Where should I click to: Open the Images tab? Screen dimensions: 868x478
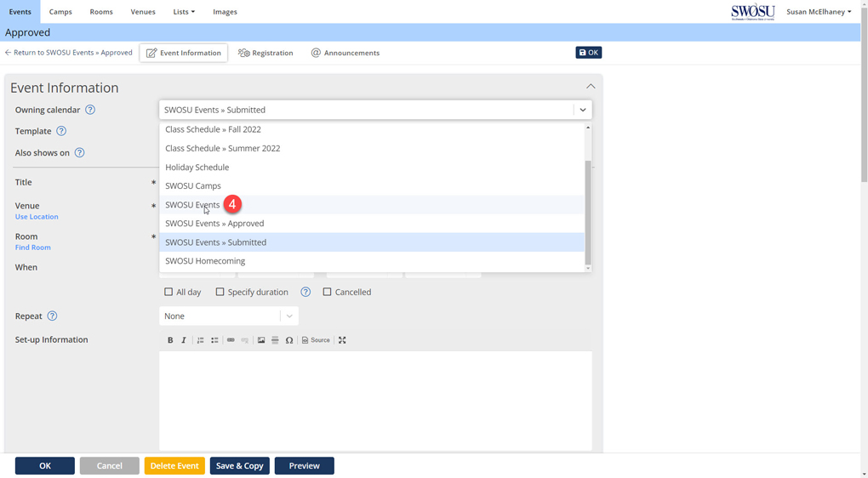point(225,12)
